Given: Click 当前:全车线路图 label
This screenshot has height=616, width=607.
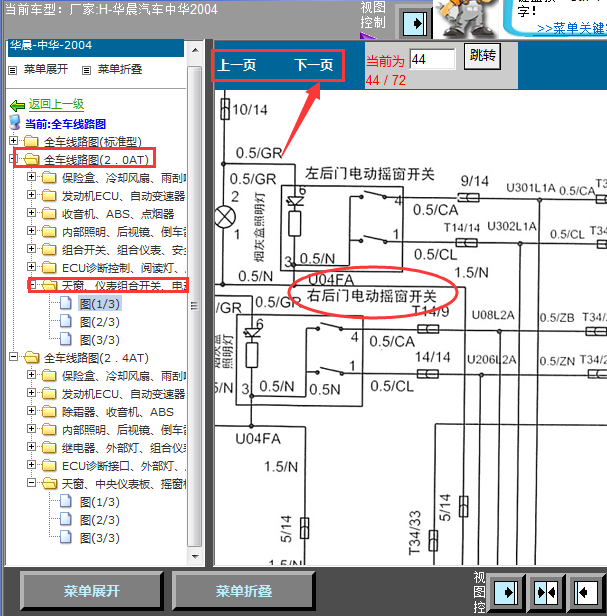Looking at the screenshot, I should (x=65, y=124).
